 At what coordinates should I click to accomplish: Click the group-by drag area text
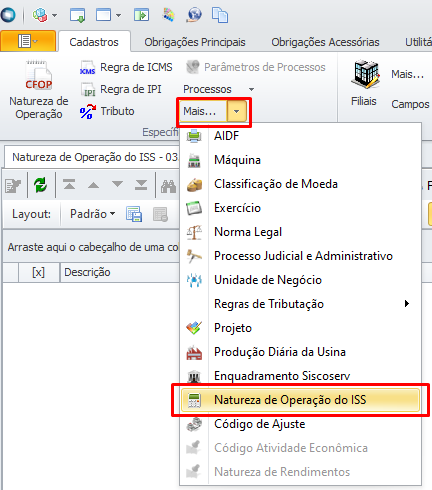(x=93, y=247)
